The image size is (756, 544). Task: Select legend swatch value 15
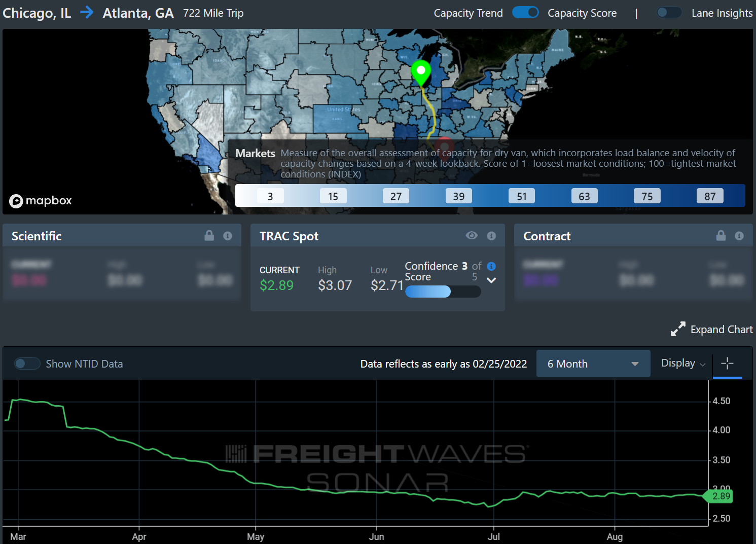pos(333,196)
